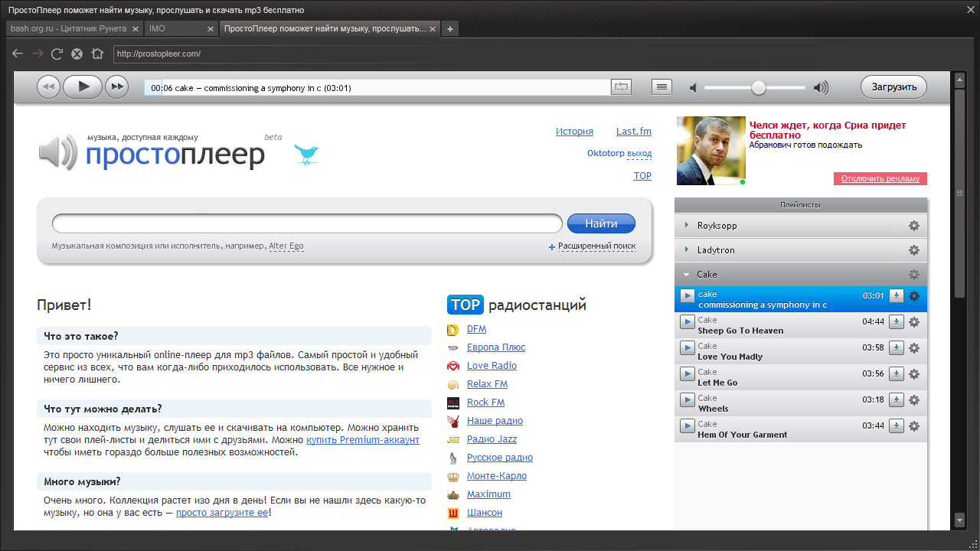980x551 pixels.
Task: Close the bash.org.ru tab
Action: [136, 29]
